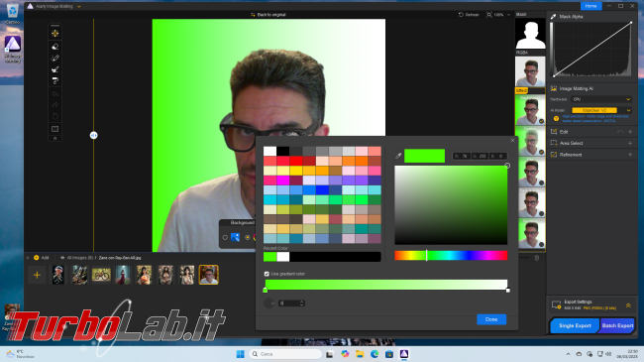Pick the pure red swatch in palette
The height and width of the screenshot is (362, 644).
point(295,161)
